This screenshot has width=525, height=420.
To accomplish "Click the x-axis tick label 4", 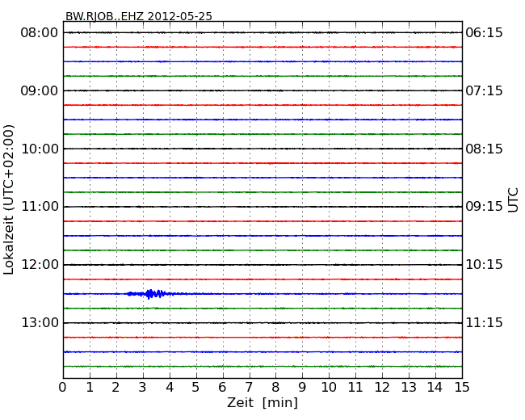I will pyautogui.click(x=170, y=387).
